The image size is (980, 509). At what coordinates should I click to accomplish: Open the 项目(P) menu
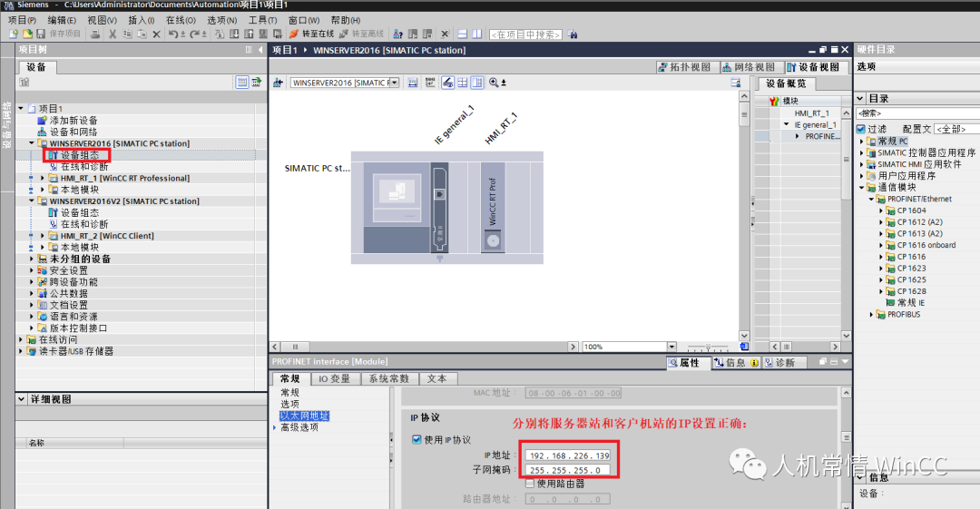pos(22,20)
